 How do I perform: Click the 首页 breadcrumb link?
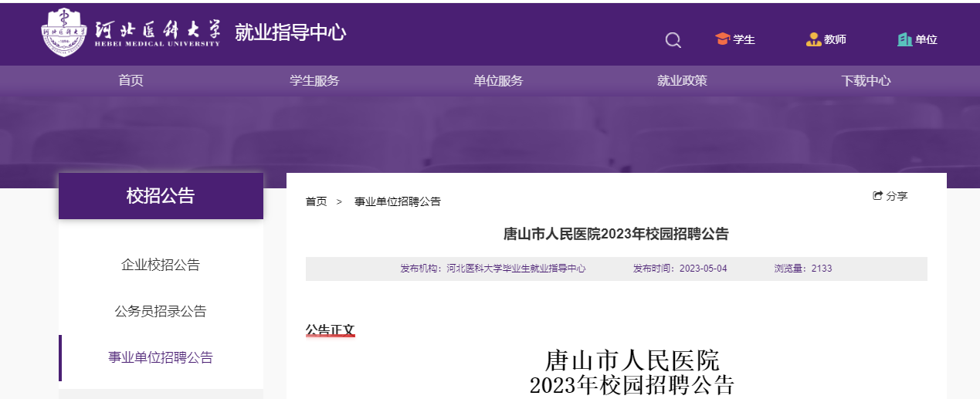point(316,201)
